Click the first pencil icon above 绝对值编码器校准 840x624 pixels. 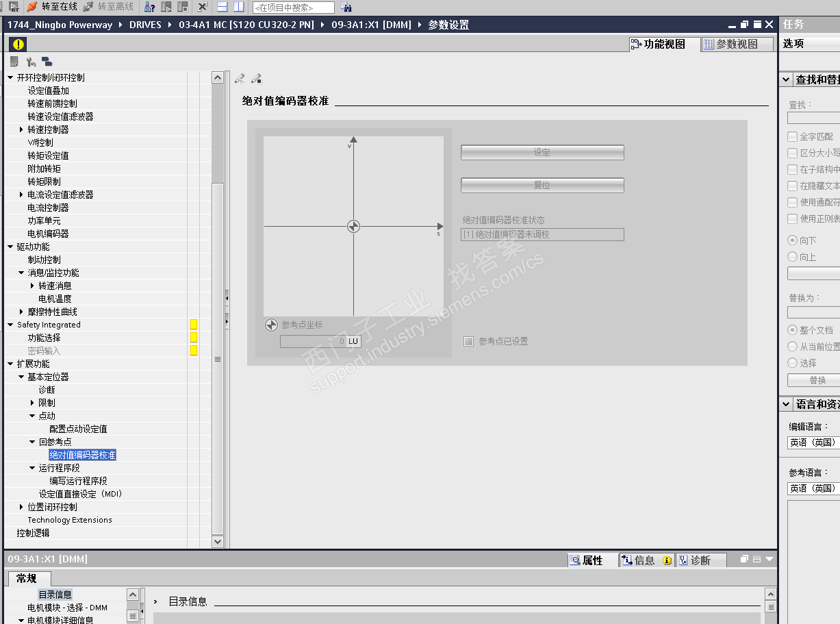pos(240,79)
